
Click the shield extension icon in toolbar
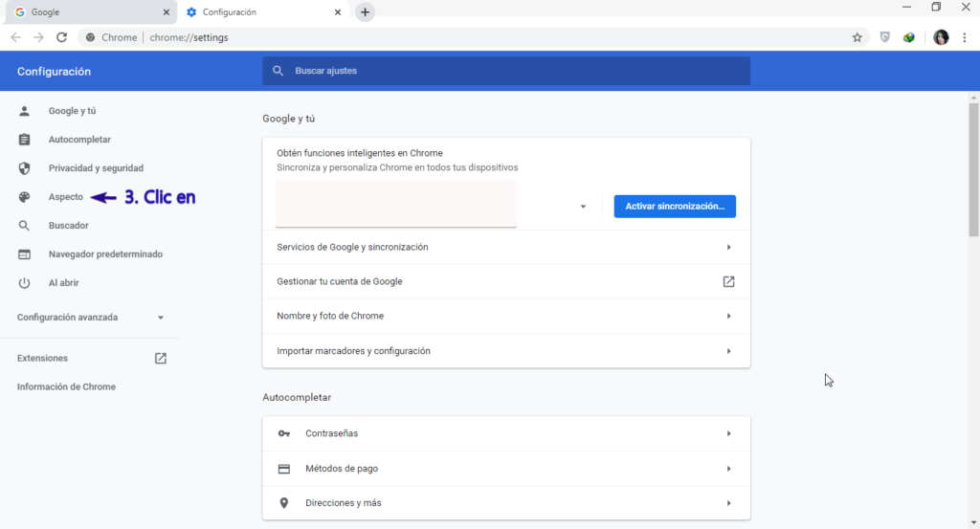click(x=885, y=37)
